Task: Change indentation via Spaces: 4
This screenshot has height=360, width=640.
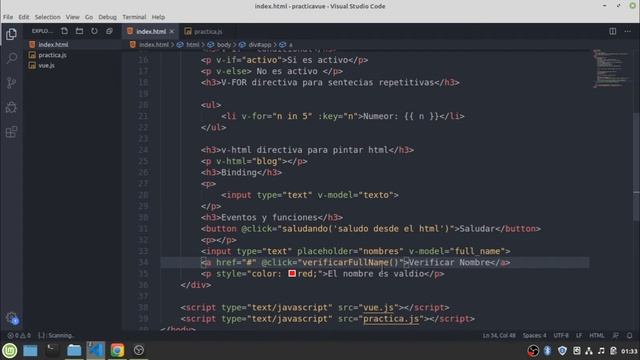Action: point(534,336)
